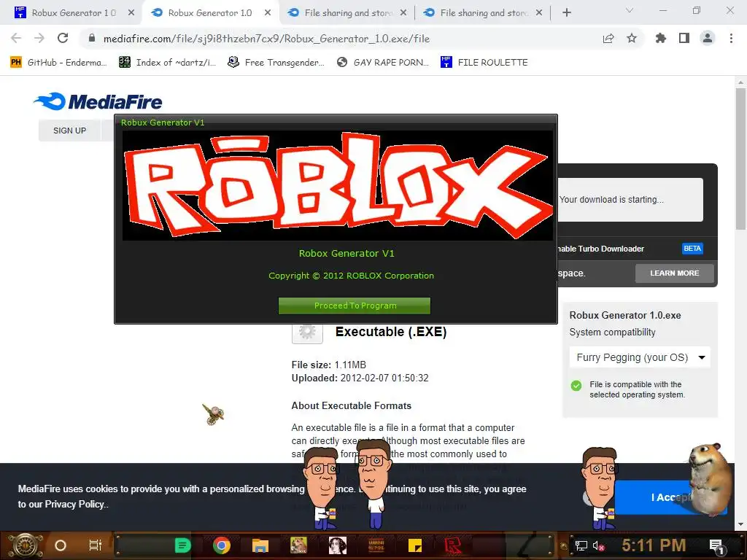747x560 pixels.
Task: Click the 'Robux Generator 1.0.exe' filename
Action: click(625, 315)
